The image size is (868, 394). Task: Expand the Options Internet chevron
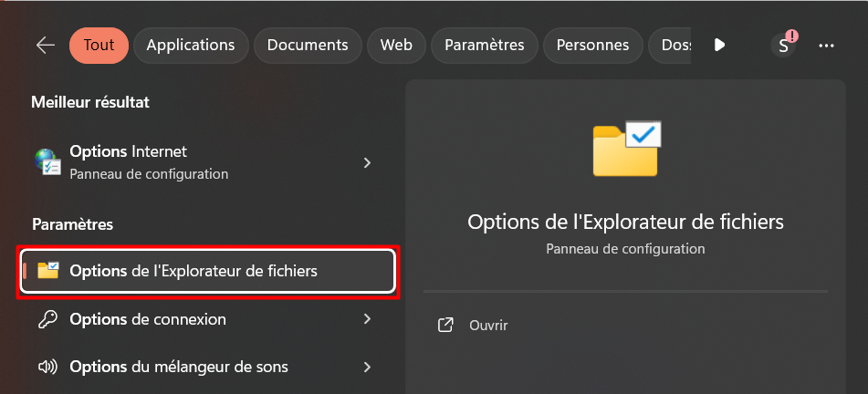(x=367, y=162)
